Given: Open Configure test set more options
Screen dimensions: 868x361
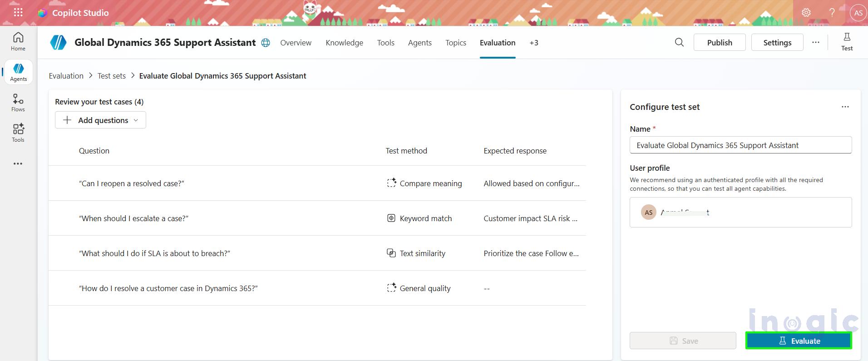Looking at the screenshot, I should click(x=845, y=107).
